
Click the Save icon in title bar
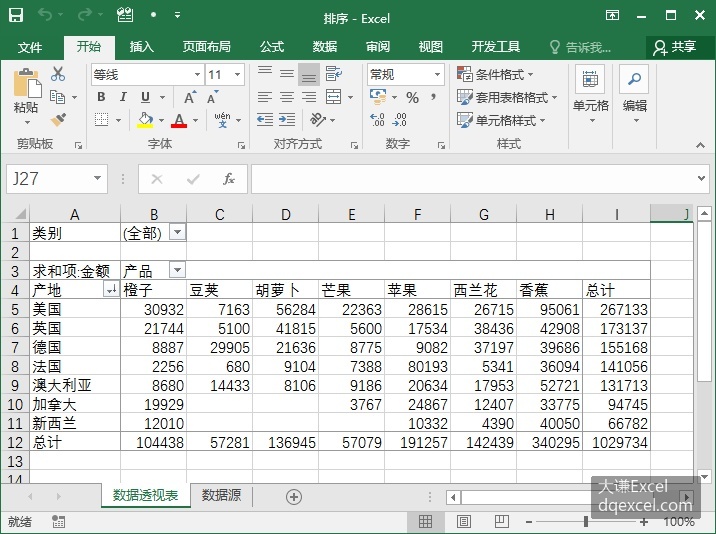click(16, 16)
